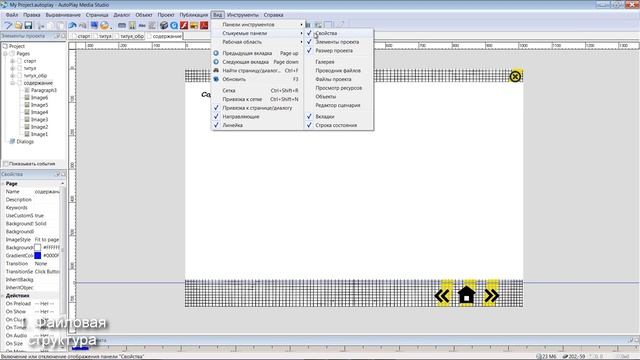This screenshot has height=360, width=640.
Task: Click the Transition None property value
Action: [x=47, y=264]
